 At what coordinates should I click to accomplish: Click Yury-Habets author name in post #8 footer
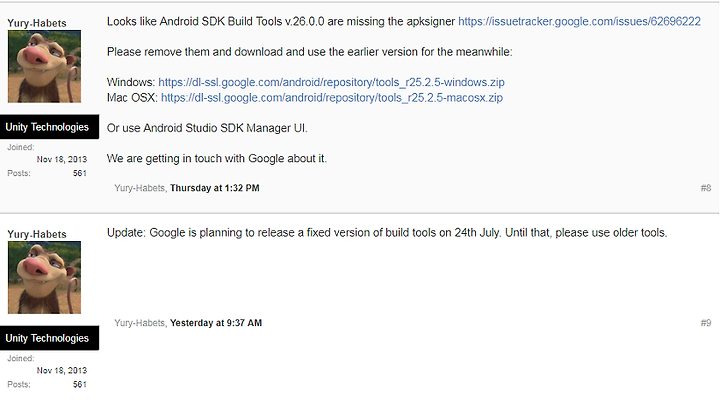coord(139,188)
